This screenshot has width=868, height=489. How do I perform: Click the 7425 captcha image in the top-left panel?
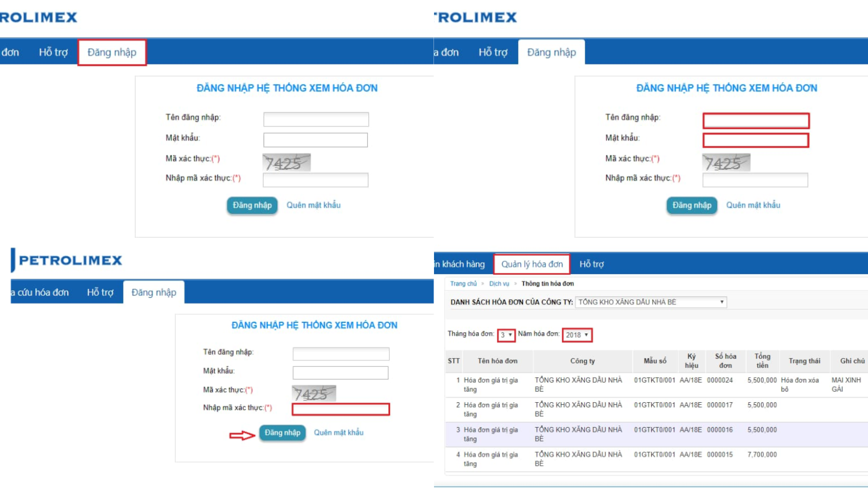coord(286,162)
